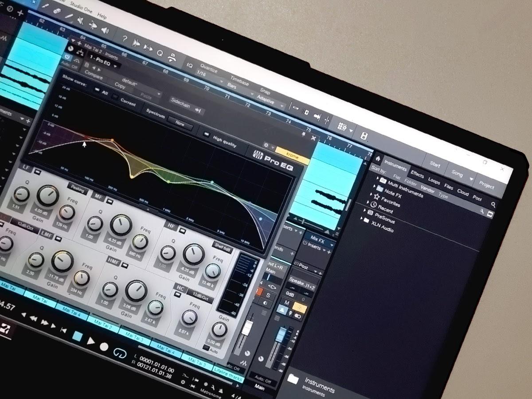Enable the Current show curve option
Screen dimensions: 532x399
pos(115,97)
